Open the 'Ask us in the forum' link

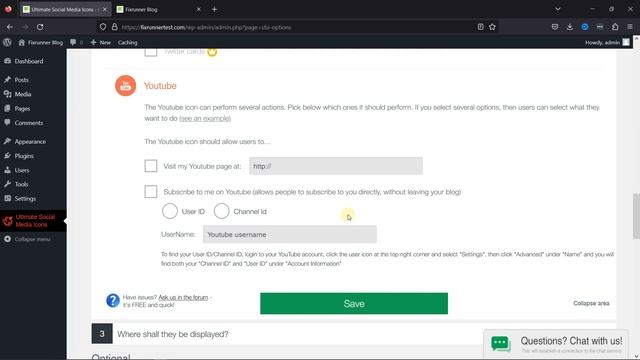[x=183, y=298]
